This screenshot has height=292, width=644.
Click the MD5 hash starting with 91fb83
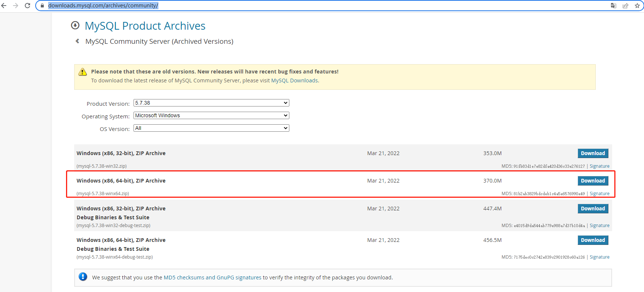[549, 166]
